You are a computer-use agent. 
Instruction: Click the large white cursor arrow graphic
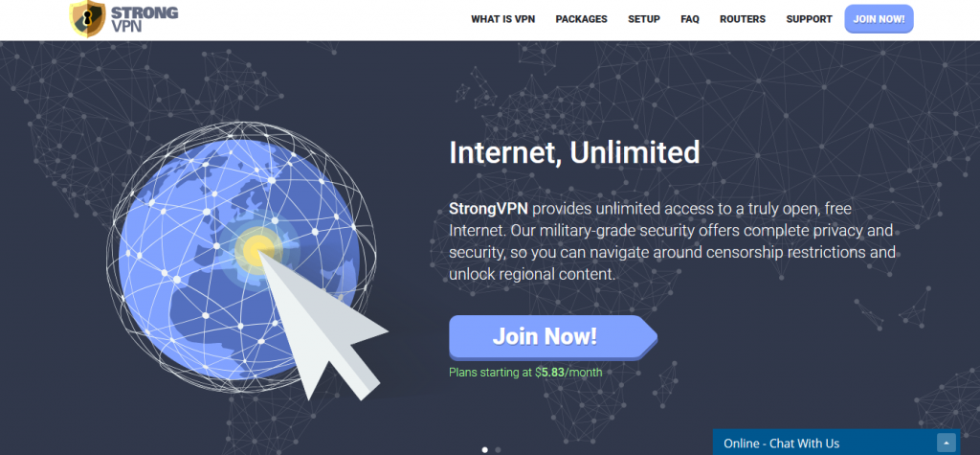tap(322, 326)
